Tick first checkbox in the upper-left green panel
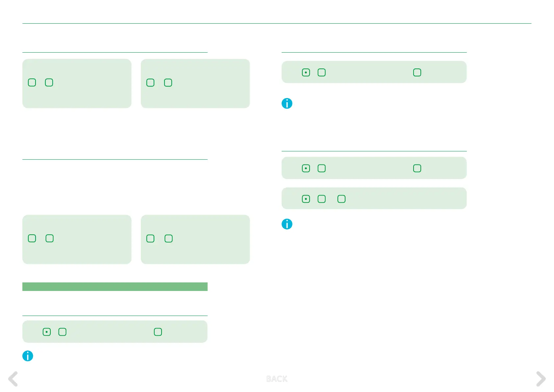This screenshot has width=554, height=392. (32, 82)
